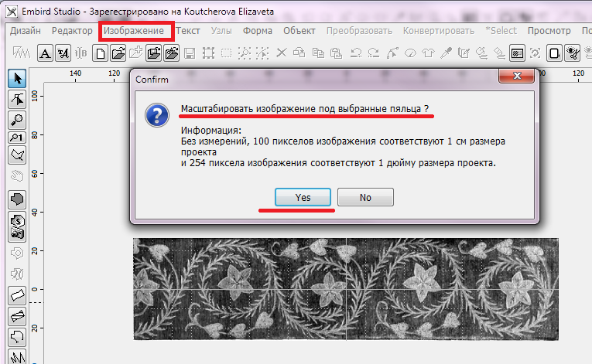Screen dimensions: 592x364
Task: Click the book with pencil icon
Action: point(464,53)
